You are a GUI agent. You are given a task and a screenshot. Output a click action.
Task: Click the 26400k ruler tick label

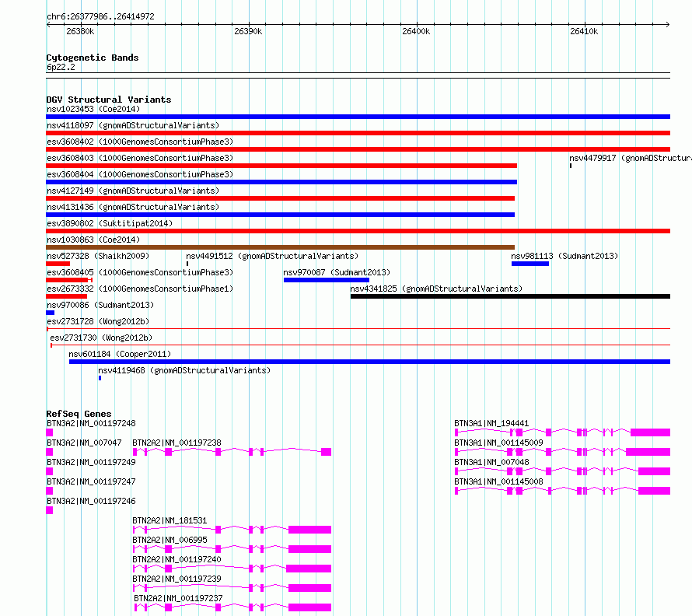coord(416,31)
